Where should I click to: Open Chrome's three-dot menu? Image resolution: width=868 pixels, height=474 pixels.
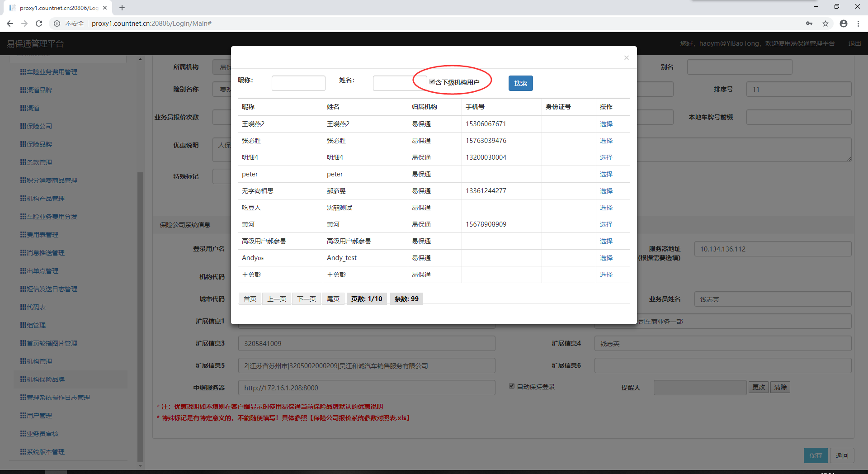(x=858, y=24)
